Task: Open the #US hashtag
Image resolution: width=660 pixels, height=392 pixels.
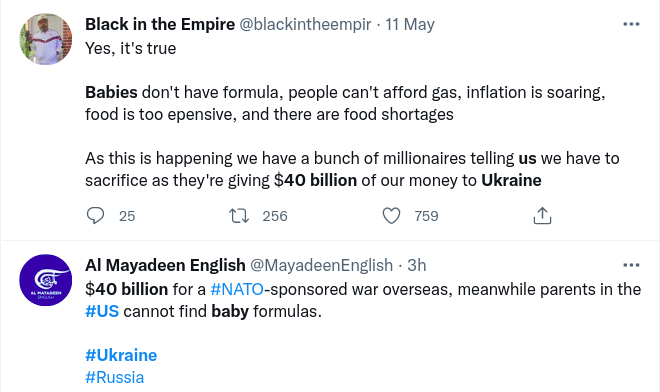Action: (102, 311)
